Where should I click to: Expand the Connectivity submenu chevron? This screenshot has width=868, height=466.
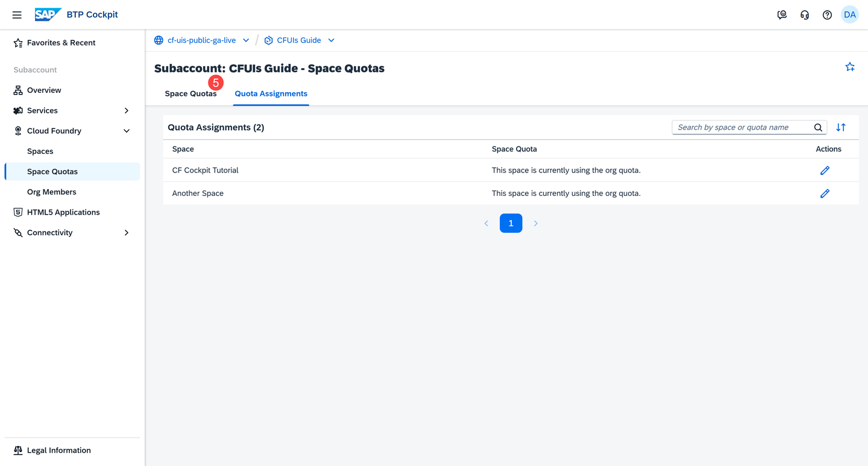point(127,233)
